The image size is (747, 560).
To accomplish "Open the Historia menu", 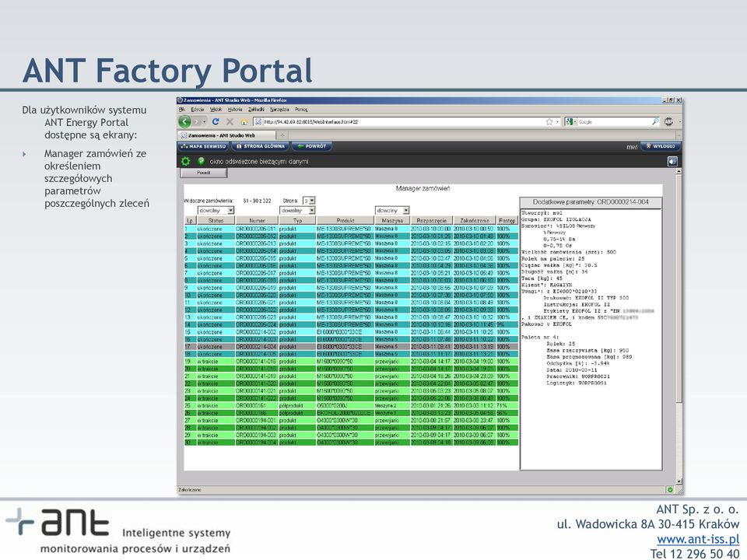I will pyautogui.click(x=235, y=109).
